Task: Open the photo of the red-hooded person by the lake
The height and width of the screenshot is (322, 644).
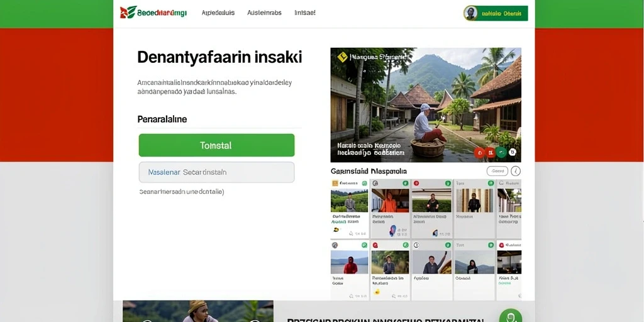Action: pyautogui.click(x=350, y=262)
